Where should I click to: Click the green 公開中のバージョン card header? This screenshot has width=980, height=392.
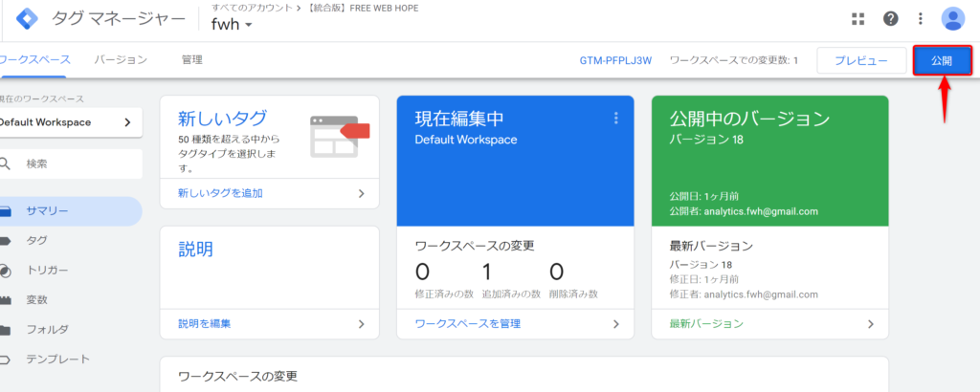pos(770,161)
